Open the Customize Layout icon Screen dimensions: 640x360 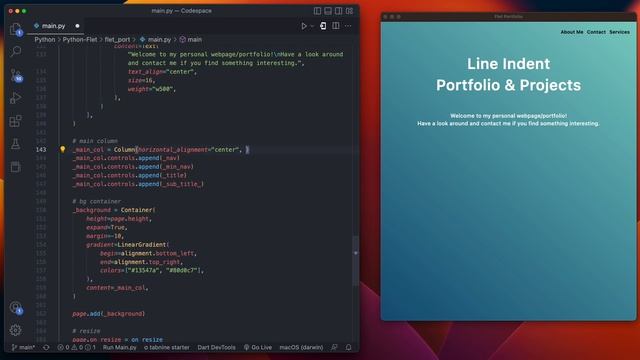349,11
